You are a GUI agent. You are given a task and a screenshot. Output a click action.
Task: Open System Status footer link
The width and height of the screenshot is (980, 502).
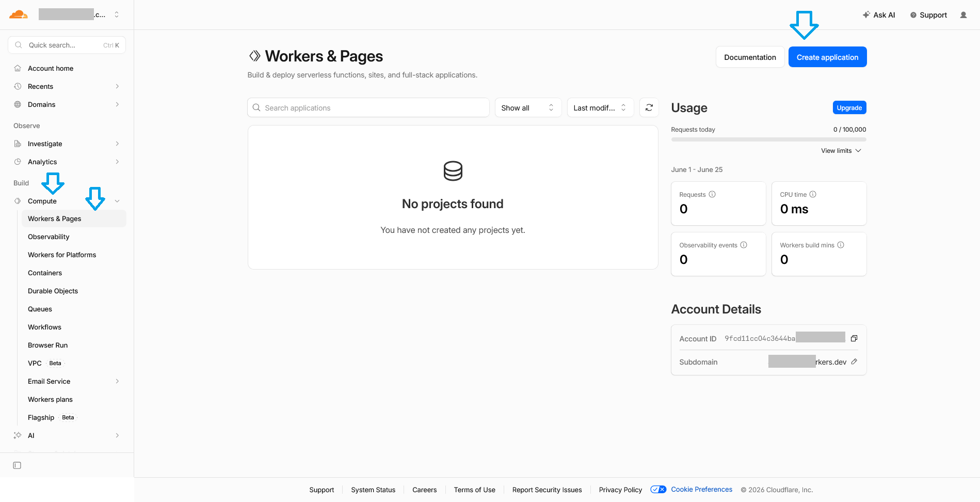[373, 490]
